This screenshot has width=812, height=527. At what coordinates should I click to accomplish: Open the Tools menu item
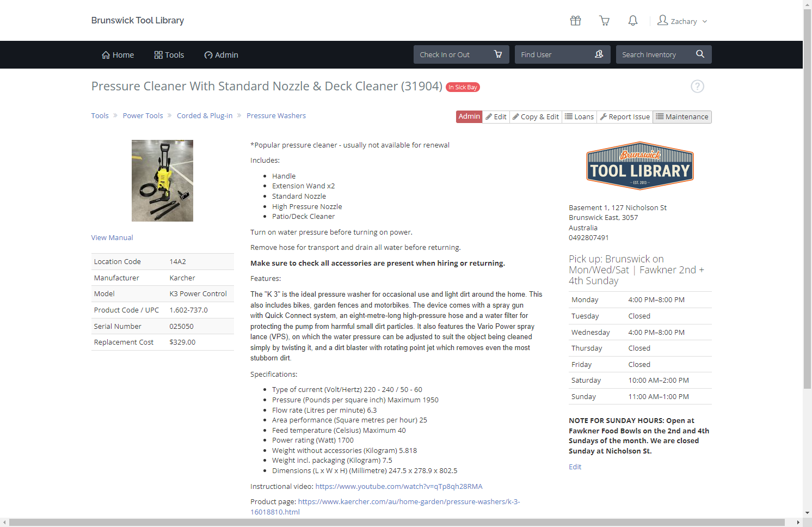(x=169, y=55)
